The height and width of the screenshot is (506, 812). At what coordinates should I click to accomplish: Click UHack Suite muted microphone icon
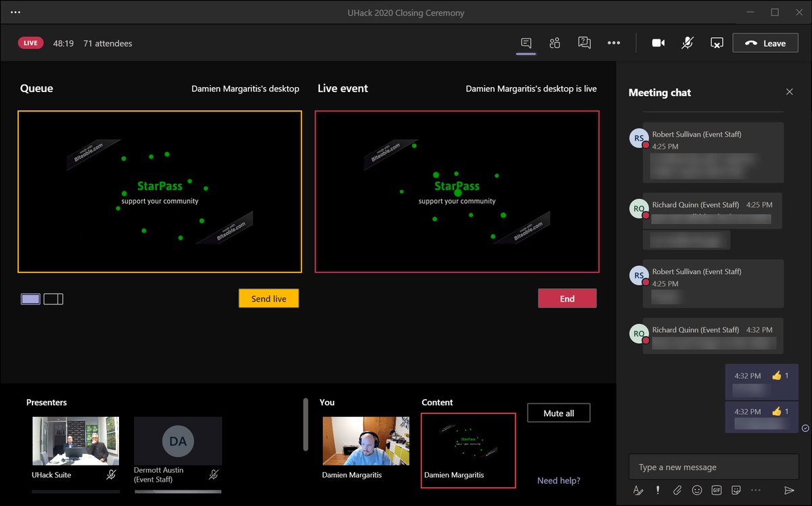click(112, 475)
